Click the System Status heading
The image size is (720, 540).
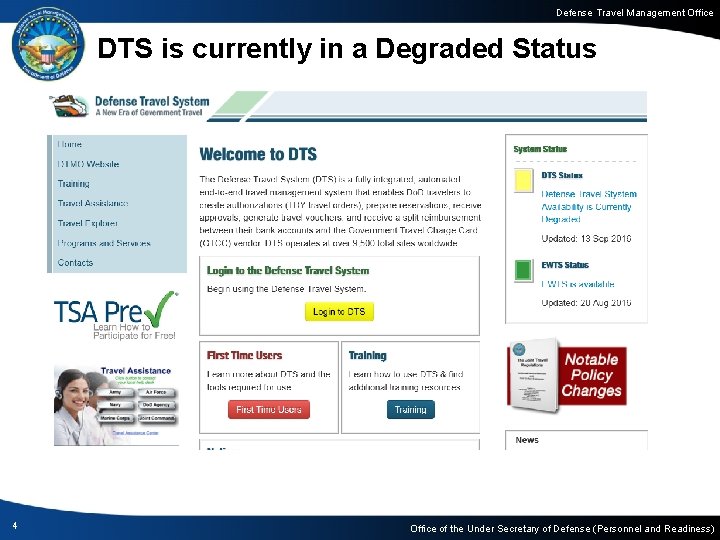click(x=540, y=149)
